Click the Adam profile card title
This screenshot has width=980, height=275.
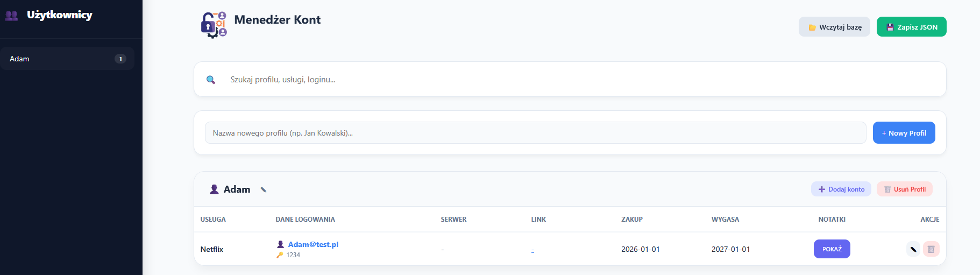point(237,189)
